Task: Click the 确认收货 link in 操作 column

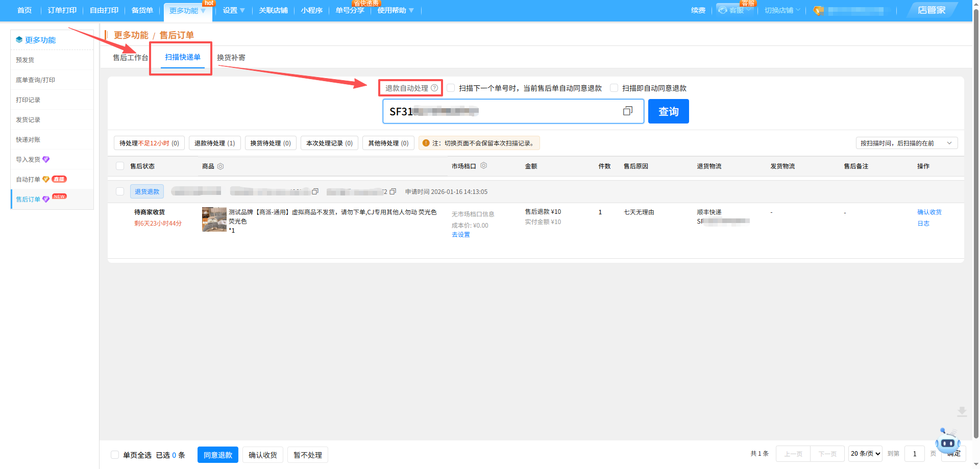Action: point(929,212)
